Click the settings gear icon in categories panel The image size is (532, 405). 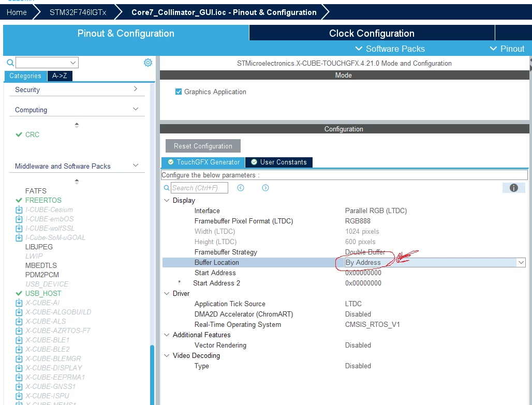pos(148,63)
